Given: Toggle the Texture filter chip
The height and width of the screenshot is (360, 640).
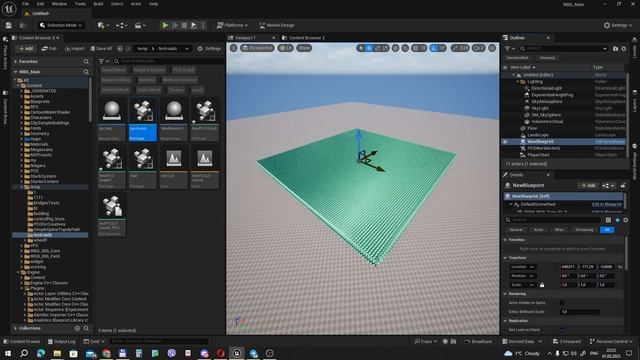Looking at the screenshot, I should [176, 90].
